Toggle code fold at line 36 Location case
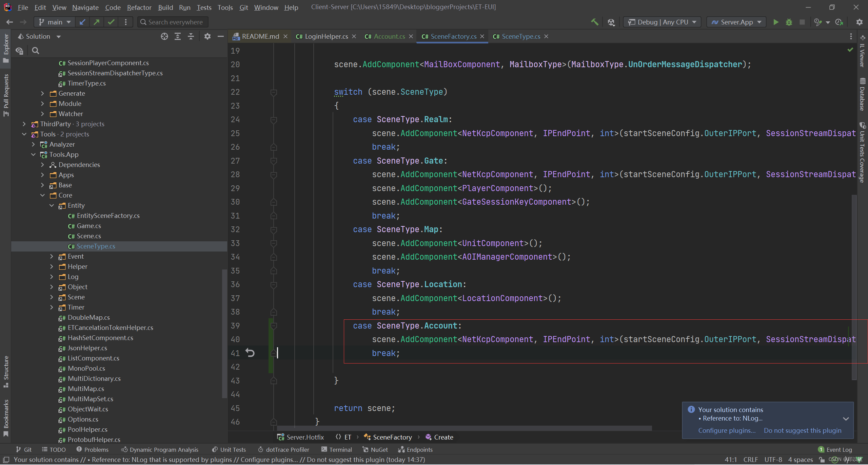 274,285
